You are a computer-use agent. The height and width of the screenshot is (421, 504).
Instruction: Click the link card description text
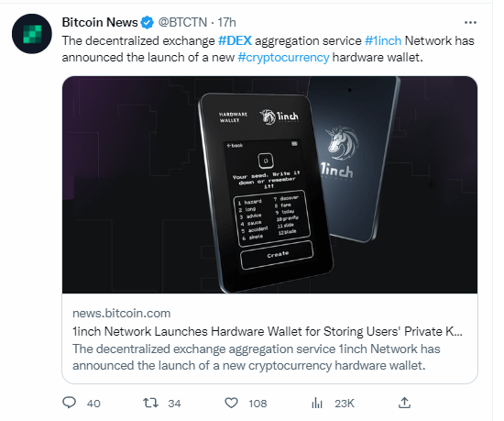[257, 357]
